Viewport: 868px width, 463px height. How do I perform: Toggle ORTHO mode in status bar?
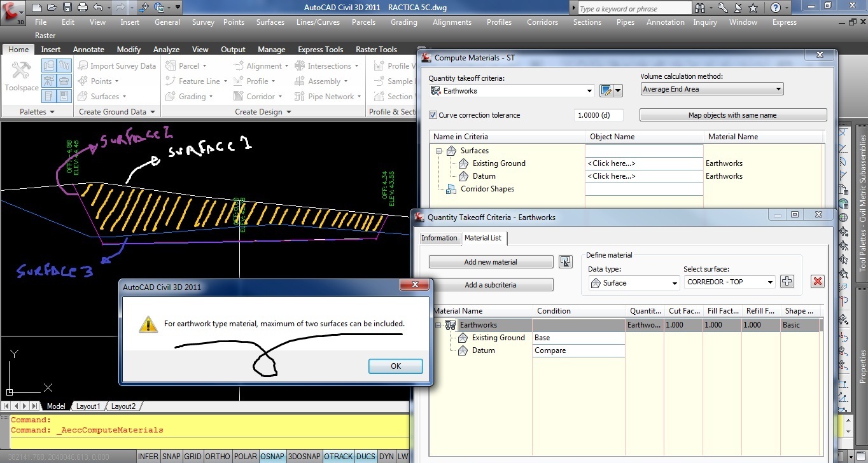tap(217, 457)
